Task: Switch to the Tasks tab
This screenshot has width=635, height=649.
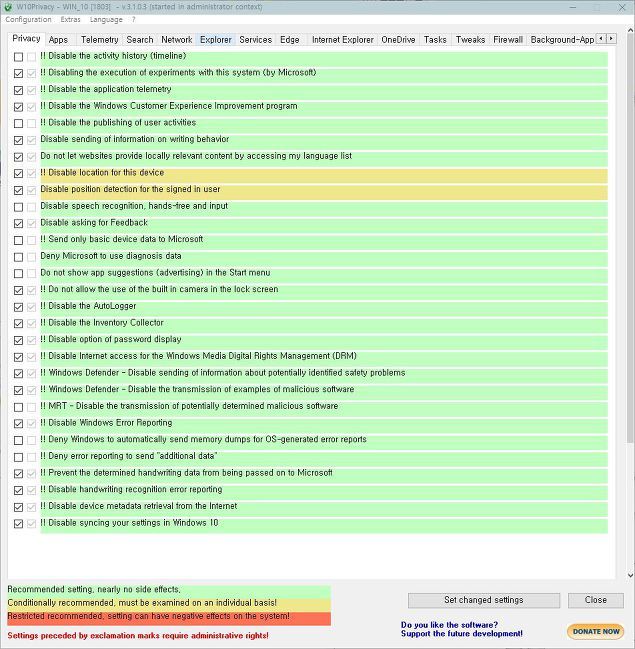Action: [435, 40]
